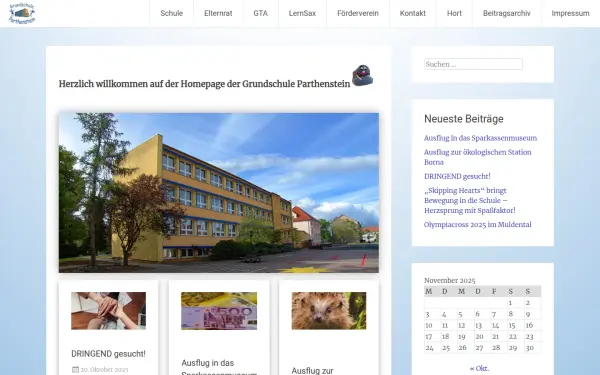Open the hedgehog post thumbnail
The image size is (600, 375).
pyautogui.click(x=329, y=311)
